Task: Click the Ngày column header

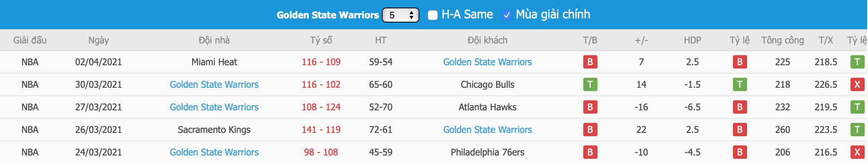Action: (98, 40)
